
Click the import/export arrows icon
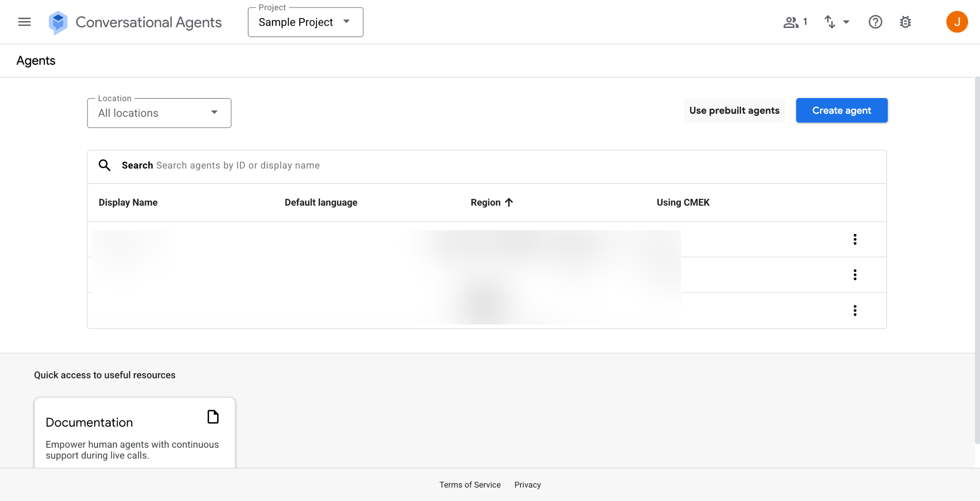(830, 22)
